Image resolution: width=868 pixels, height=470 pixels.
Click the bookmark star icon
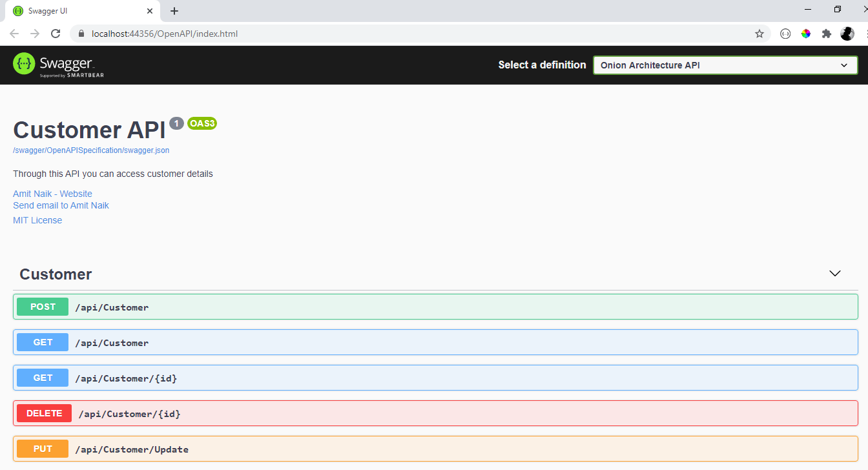[759, 33]
